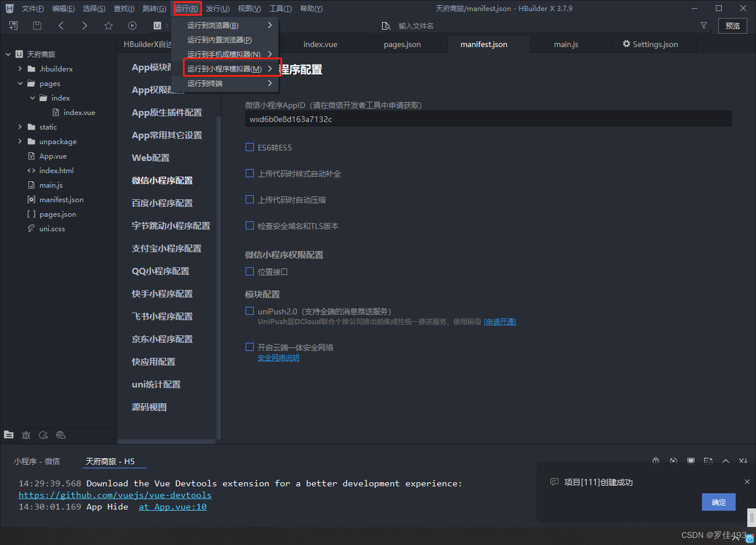Open the 文件 menu
The width and height of the screenshot is (756, 545).
click(33, 8)
